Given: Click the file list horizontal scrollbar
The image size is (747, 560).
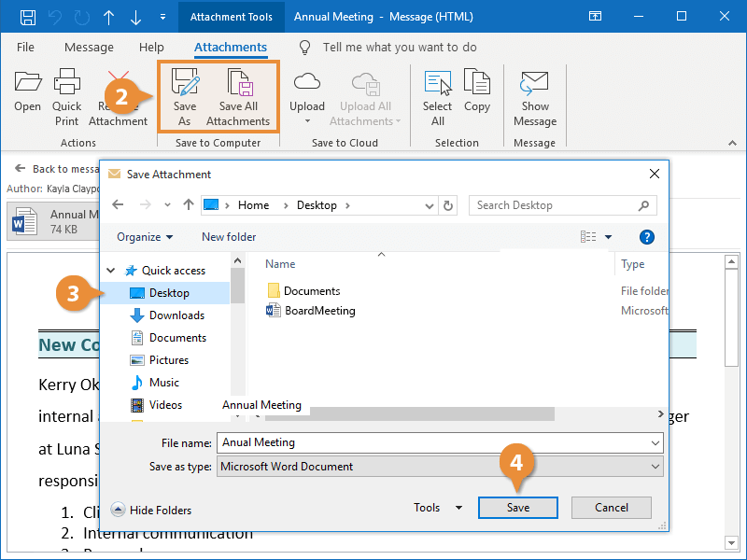Looking at the screenshot, I should [x=410, y=413].
